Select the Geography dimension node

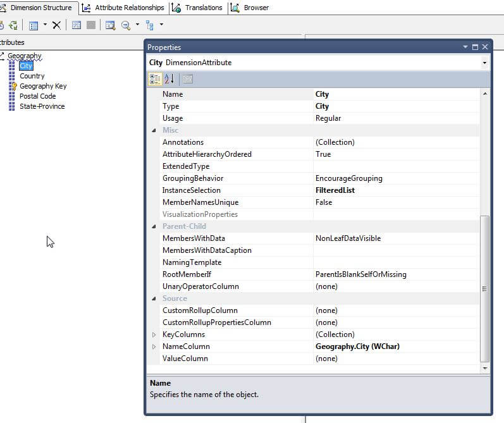25,56
